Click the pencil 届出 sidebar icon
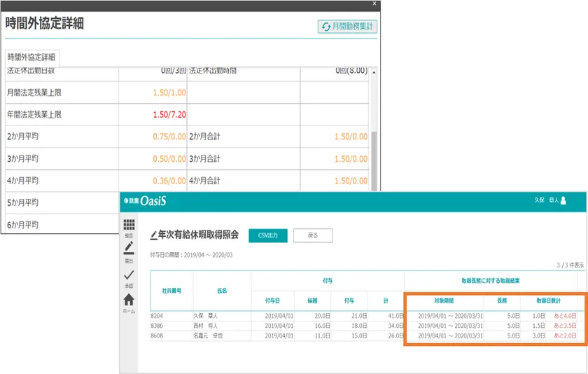The image size is (588, 374). pyautogui.click(x=129, y=248)
